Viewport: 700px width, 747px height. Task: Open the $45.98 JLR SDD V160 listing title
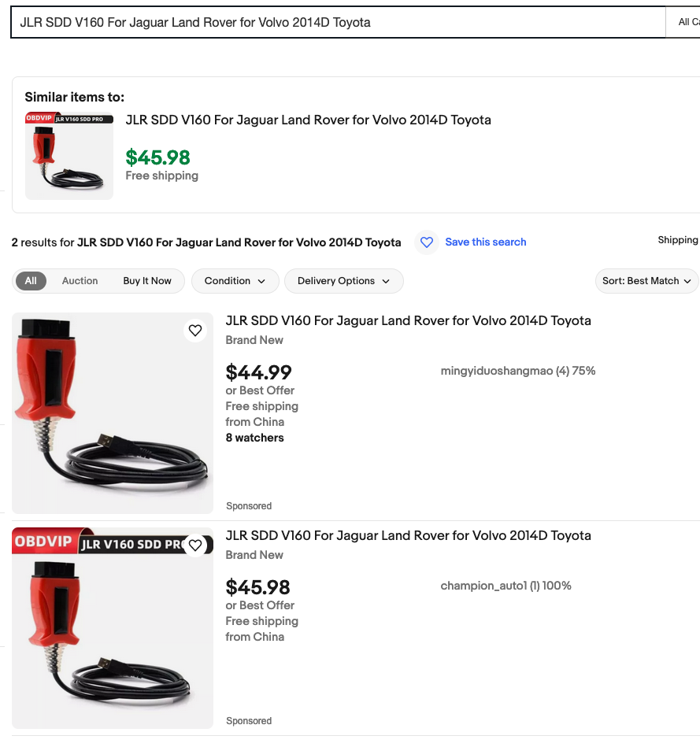(x=408, y=536)
